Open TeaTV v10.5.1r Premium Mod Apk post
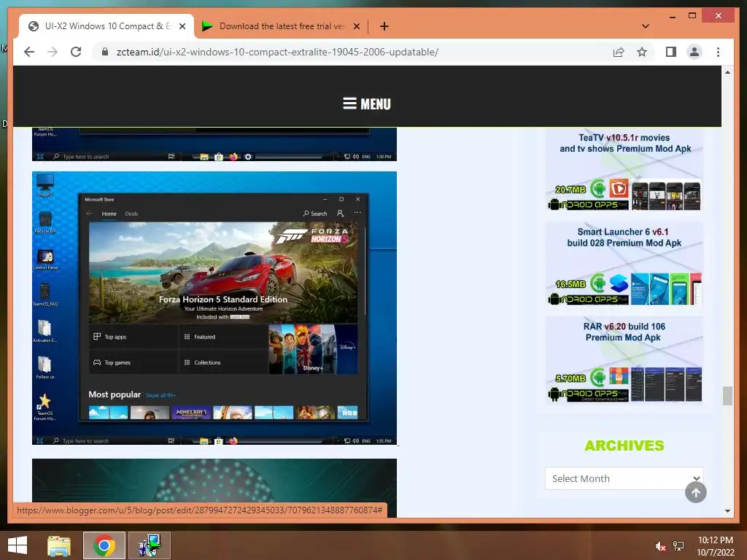The height and width of the screenshot is (560, 747). 624,143
